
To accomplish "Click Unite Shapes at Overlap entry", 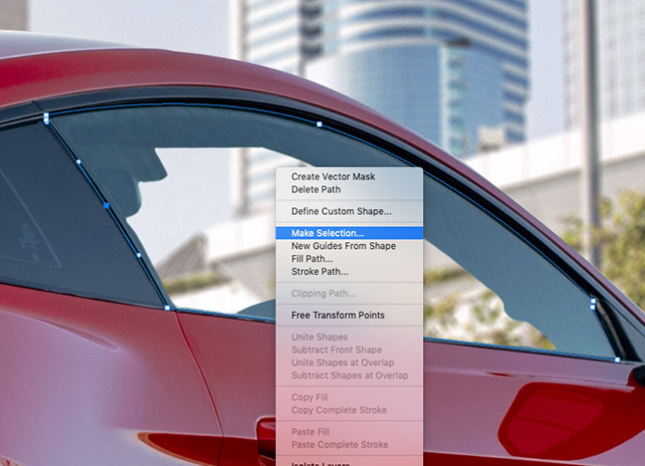I will pyautogui.click(x=349, y=362).
